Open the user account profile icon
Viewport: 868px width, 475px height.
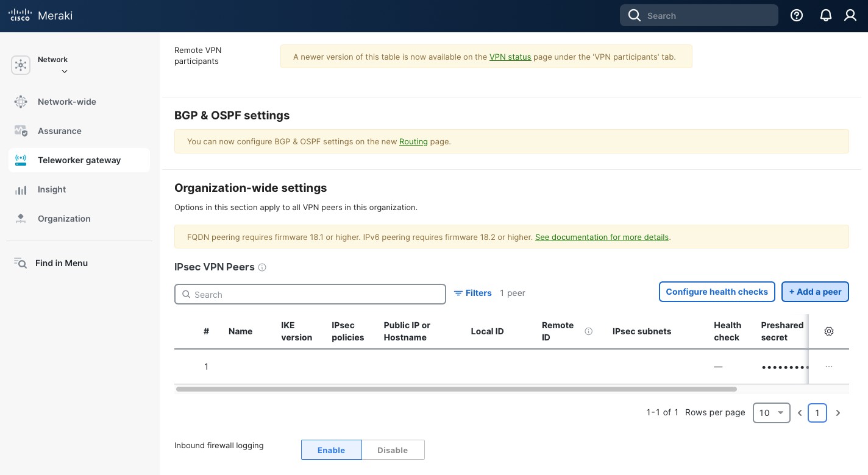pos(850,16)
